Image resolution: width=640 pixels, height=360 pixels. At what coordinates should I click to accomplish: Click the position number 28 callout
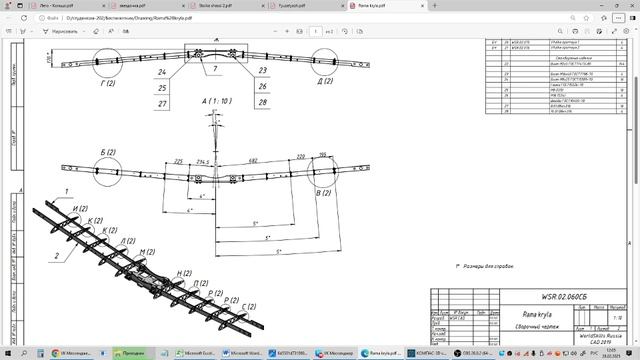point(262,102)
